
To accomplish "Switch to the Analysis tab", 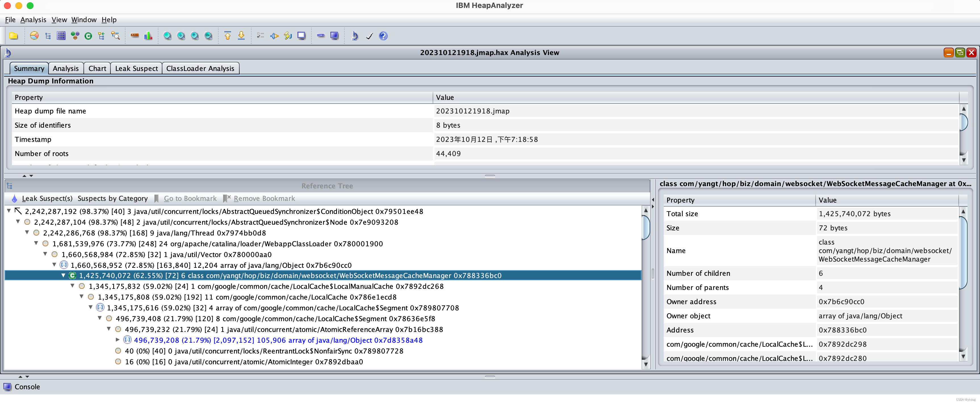I will click(x=66, y=68).
